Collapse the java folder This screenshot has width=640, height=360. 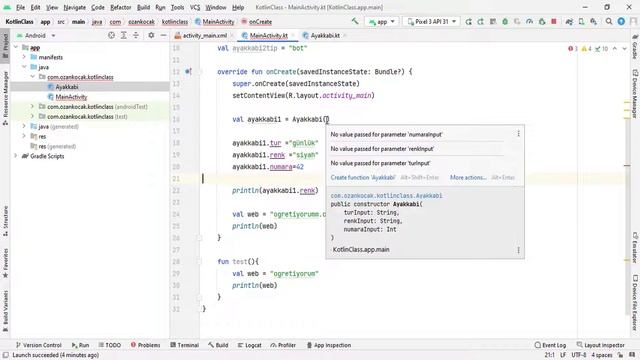click(24, 67)
